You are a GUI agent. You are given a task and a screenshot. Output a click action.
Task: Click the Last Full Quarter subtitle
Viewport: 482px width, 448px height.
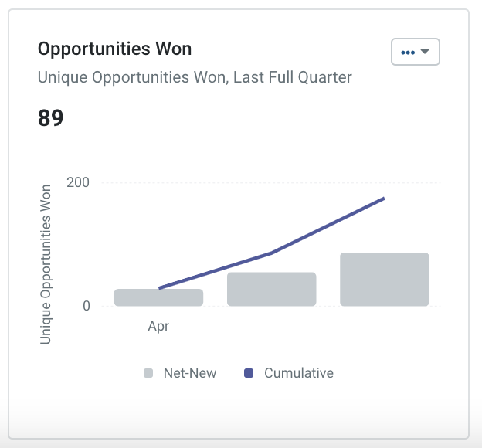(x=195, y=77)
